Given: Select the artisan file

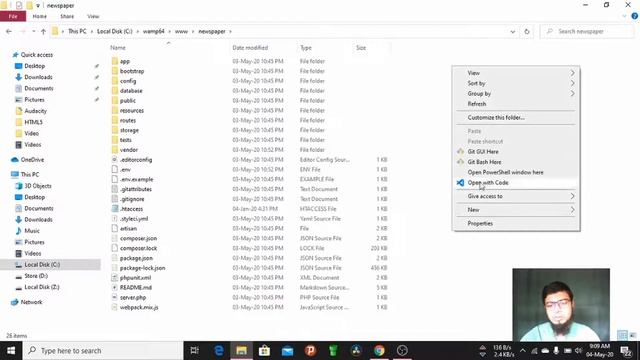Looking at the screenshot, I should [x=128, y=229].
